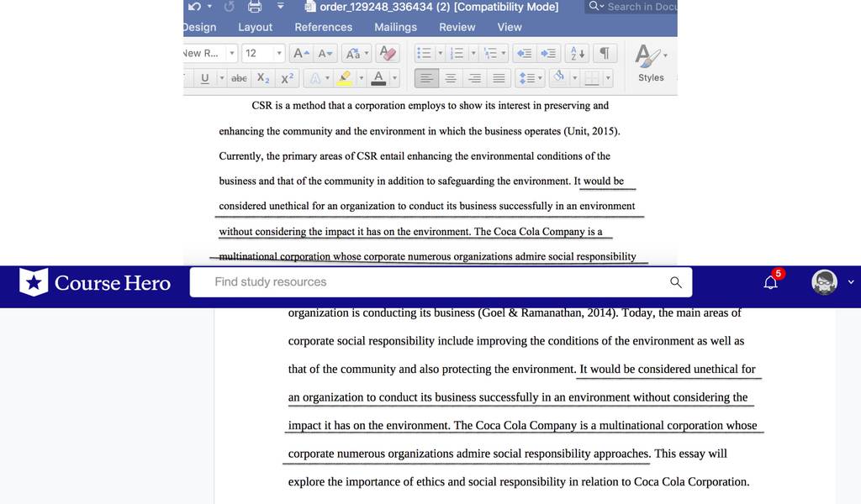Click the redo icon in Word
Viewport: 861px width, 504px height.
coord(229,7)
